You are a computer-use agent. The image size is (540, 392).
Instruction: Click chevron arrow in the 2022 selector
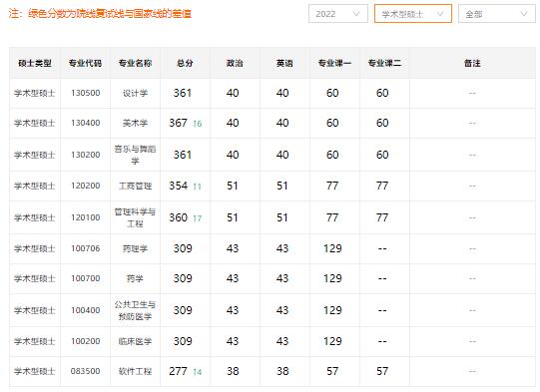tap(356, 14)
